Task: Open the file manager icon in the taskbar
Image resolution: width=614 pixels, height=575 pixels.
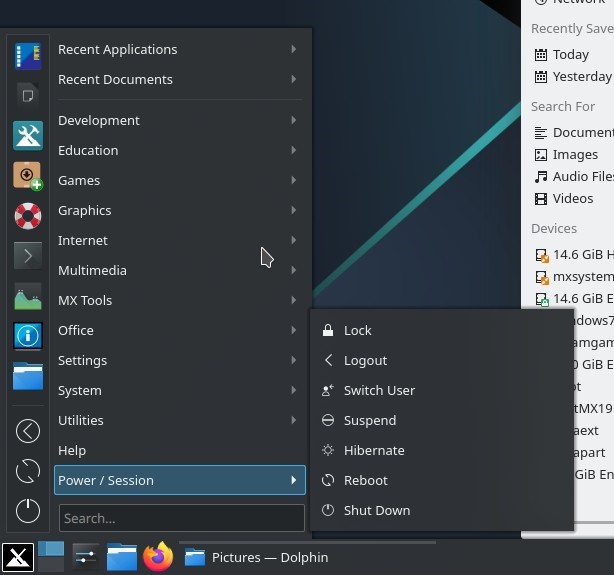Action: pos(122,557)
